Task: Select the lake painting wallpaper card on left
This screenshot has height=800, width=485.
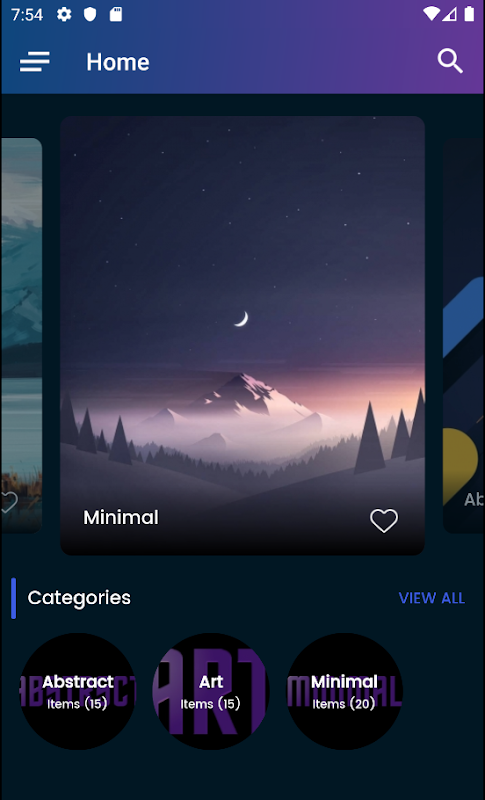Action: click(x=21, y=336)
